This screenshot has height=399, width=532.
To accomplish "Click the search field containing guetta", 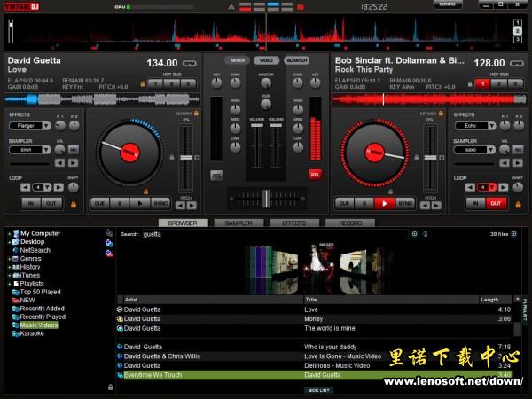I will pyautogui.click(x=275, y=234).
